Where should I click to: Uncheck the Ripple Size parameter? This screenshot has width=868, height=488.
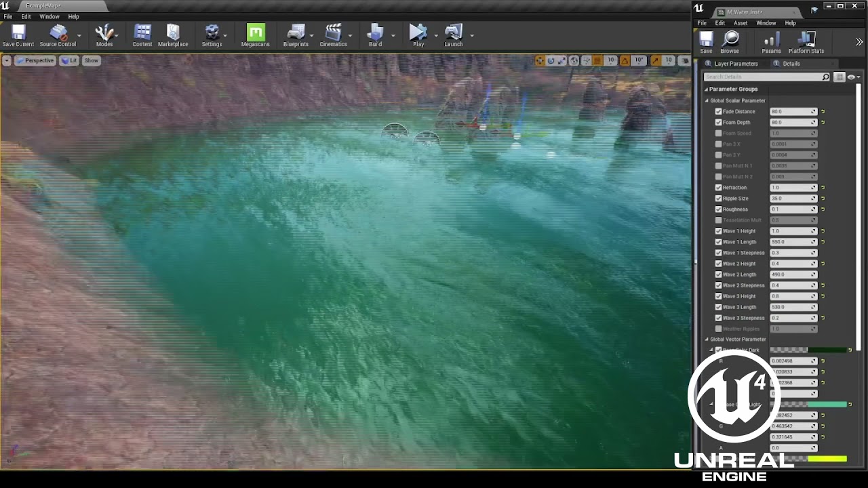pyautogui.click(x=718, y=199)
